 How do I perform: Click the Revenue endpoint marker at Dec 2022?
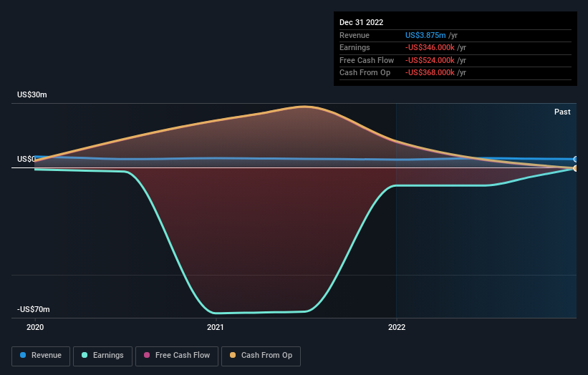[x=576, y=159]
